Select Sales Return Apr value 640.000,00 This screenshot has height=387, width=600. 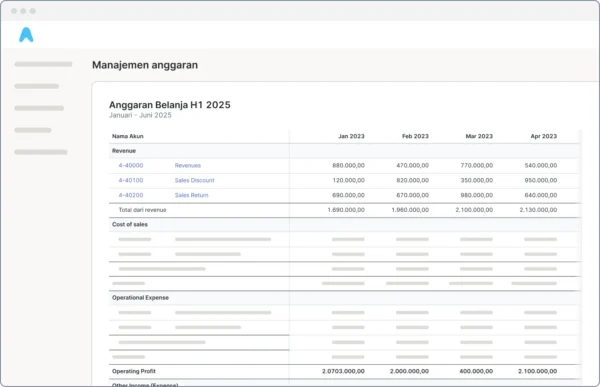541,195
